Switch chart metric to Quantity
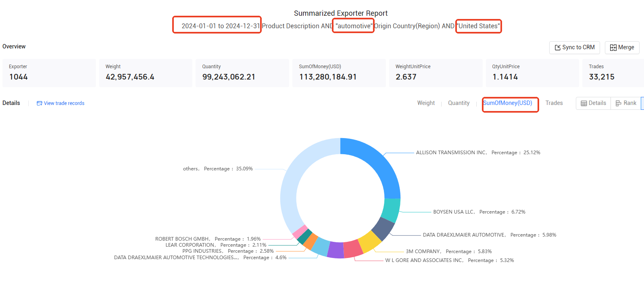 pos(459,103)
